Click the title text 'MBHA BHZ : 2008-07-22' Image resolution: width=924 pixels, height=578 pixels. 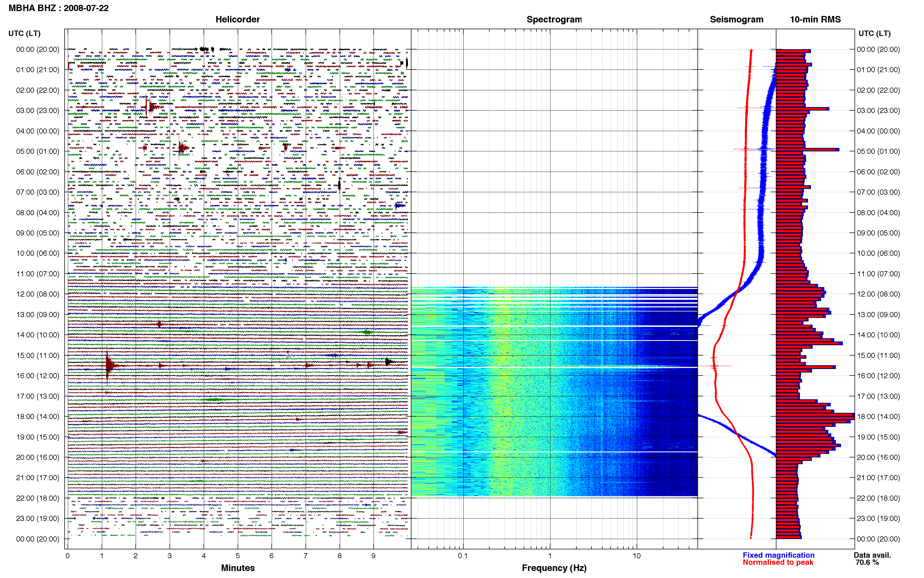[58, 8]
